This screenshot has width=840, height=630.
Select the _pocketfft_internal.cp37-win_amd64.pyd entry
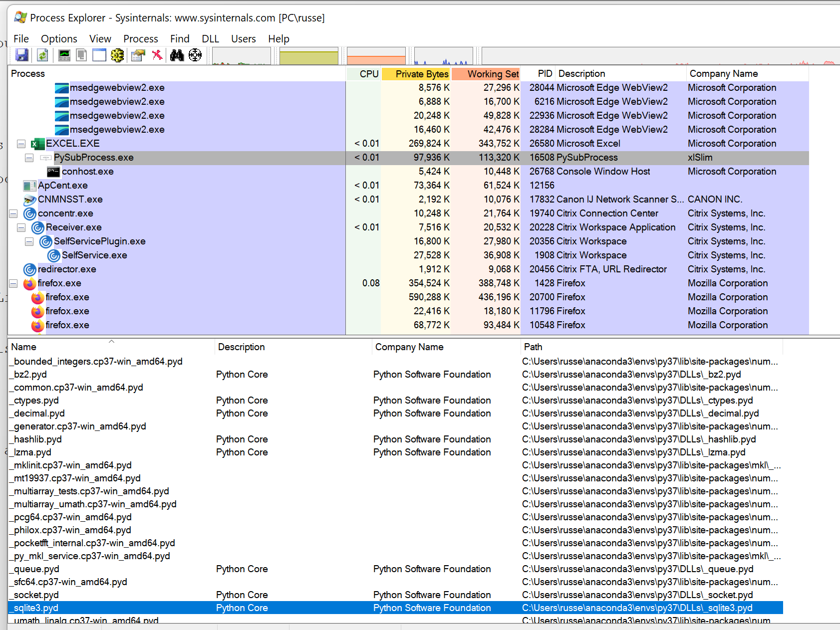coord(395,543)
